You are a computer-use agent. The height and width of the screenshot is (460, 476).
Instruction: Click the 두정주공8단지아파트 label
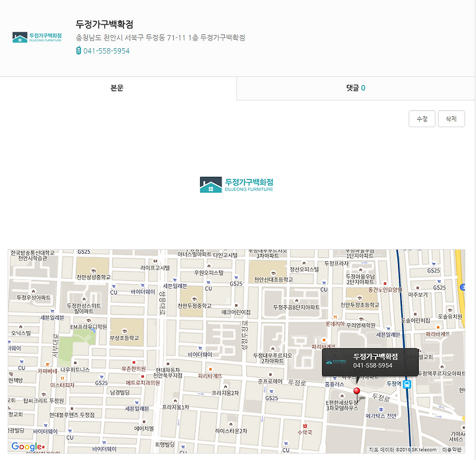point(296,307)
